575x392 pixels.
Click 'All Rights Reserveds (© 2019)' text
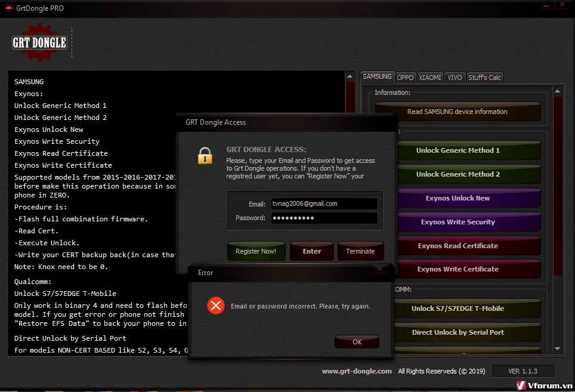(441, 371)
